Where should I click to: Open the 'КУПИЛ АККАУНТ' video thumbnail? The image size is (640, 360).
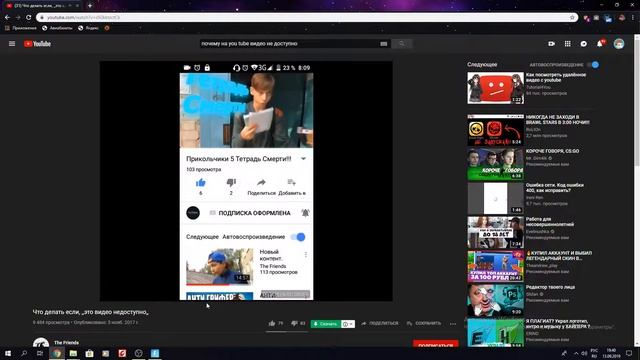pos(495,266)
